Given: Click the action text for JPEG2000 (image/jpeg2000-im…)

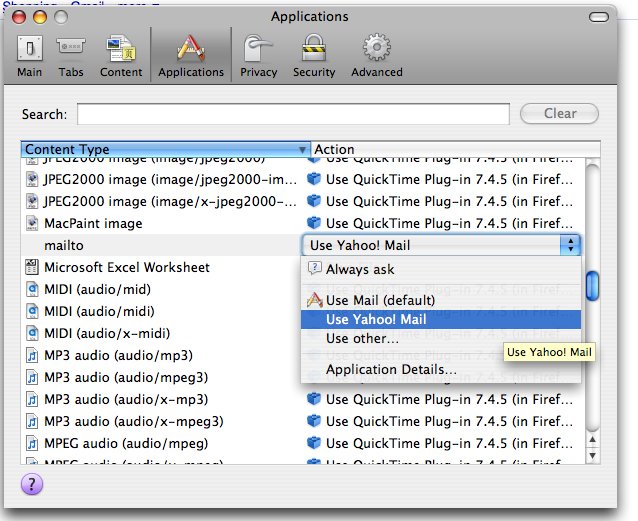Looking at the screenshot, I should pos(449,180).
